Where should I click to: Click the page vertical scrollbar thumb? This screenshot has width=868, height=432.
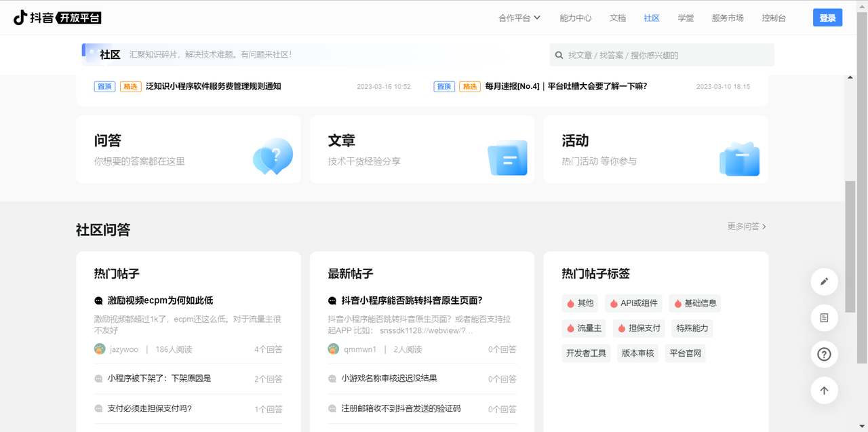[850, 248]
